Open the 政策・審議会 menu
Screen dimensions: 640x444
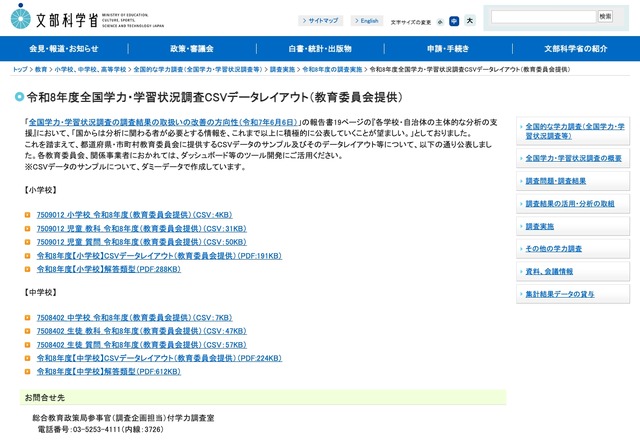point(192,49)
